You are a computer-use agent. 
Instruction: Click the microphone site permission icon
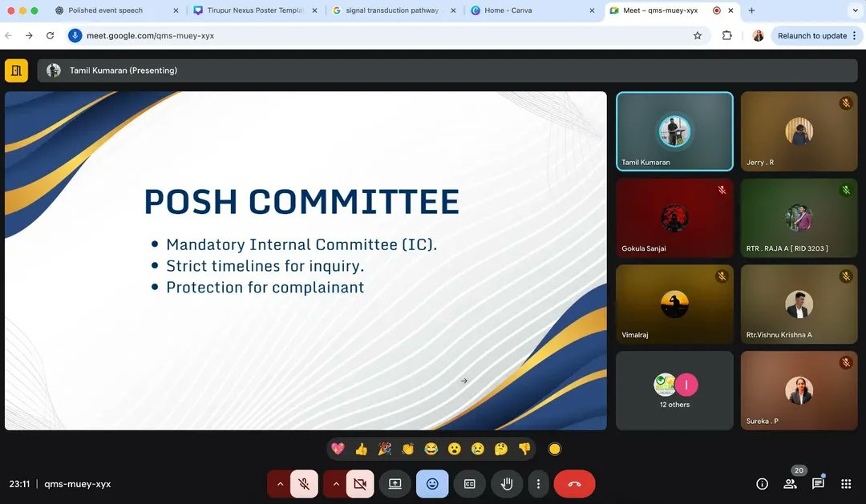point(75,35)
